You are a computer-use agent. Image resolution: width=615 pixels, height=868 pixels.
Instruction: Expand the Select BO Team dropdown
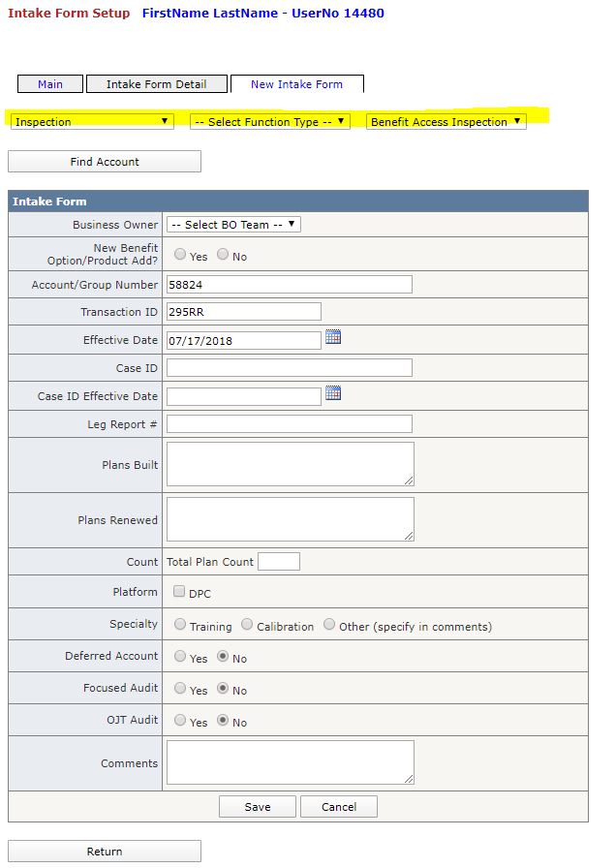coord(233,224)
